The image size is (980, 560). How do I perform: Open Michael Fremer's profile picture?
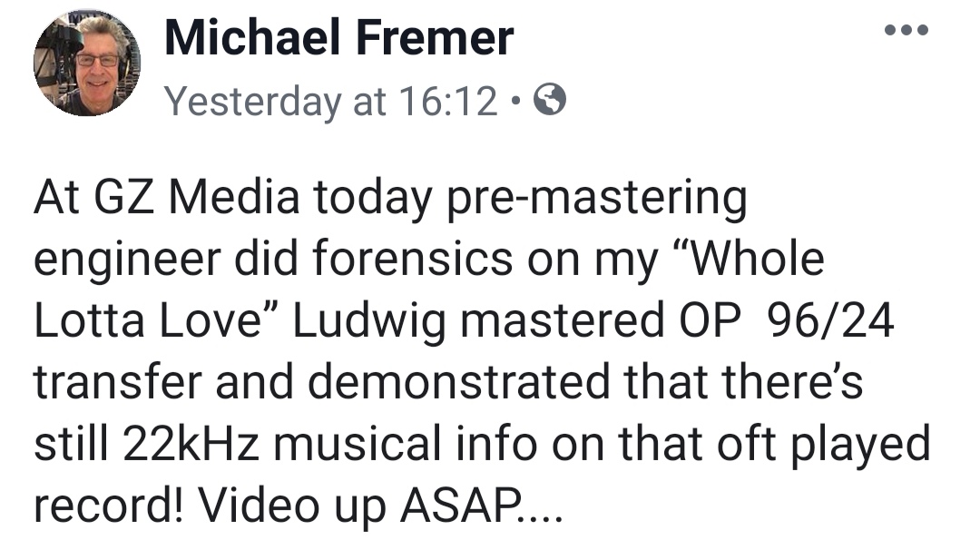tap(86, 64)
